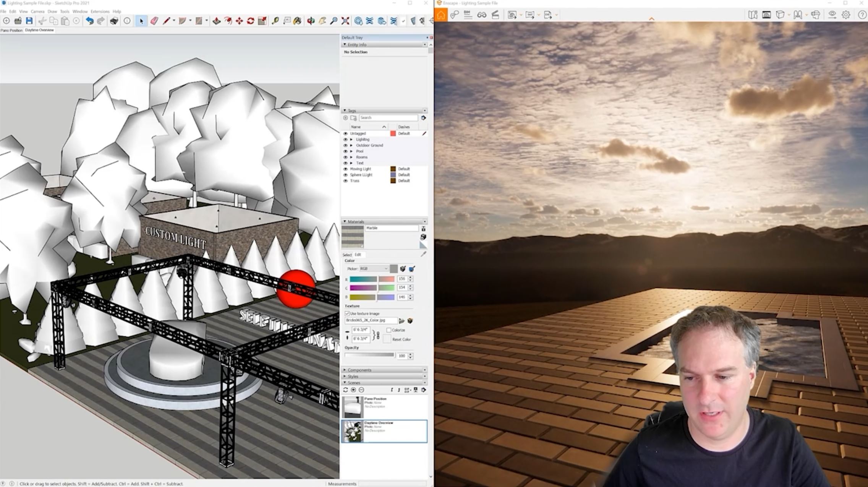This screenshot has height=487, width=868.
Task: Hide the Moving Light tag
Action: (x=346, y=169)
